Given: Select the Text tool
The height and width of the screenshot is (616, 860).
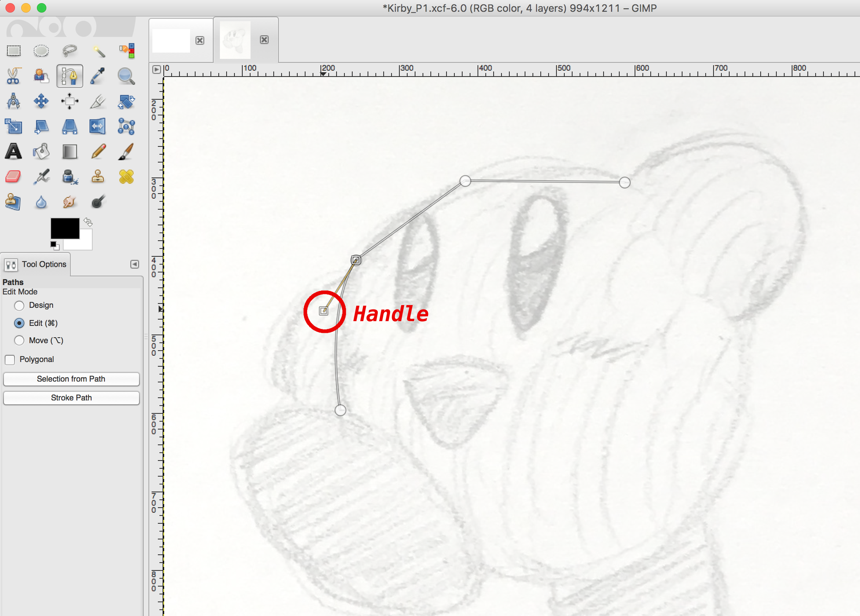Looking at the screenshot, I should 13,152.
